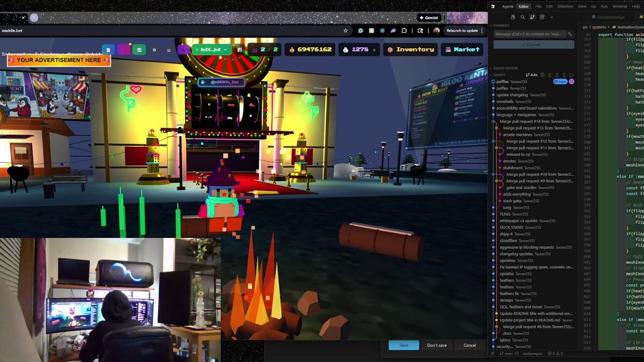Image resolution: width=644 pixels, height=362 pixels.
Task: Click the purple cloud remote badge
Action: 572,81
